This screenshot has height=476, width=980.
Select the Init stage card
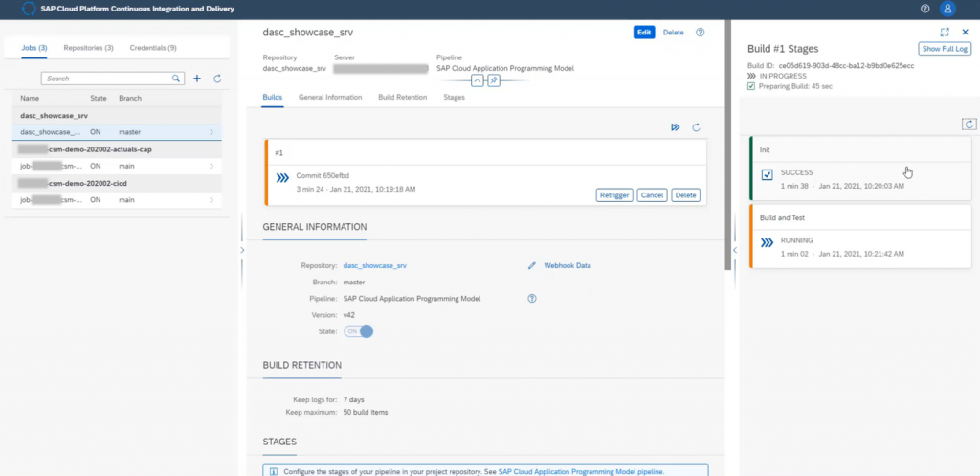coord(860,169)
